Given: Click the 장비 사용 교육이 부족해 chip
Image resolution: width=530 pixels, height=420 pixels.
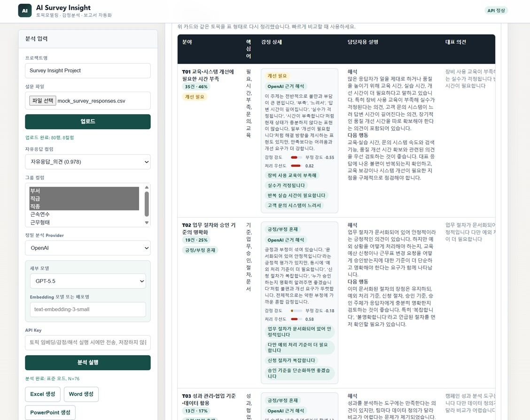Looking at the screenshot, I should tap(292, 175).
